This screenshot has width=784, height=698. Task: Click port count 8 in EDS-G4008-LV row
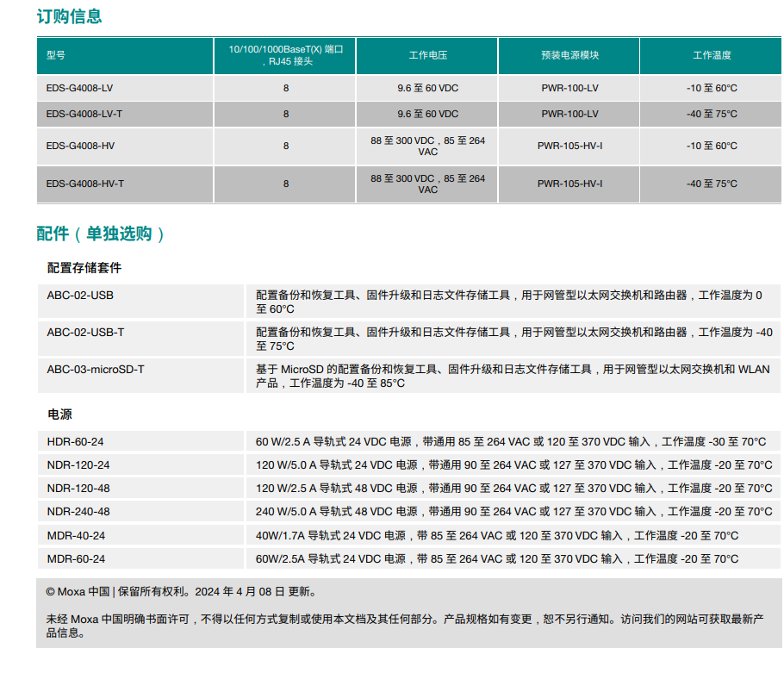(286, 88)
